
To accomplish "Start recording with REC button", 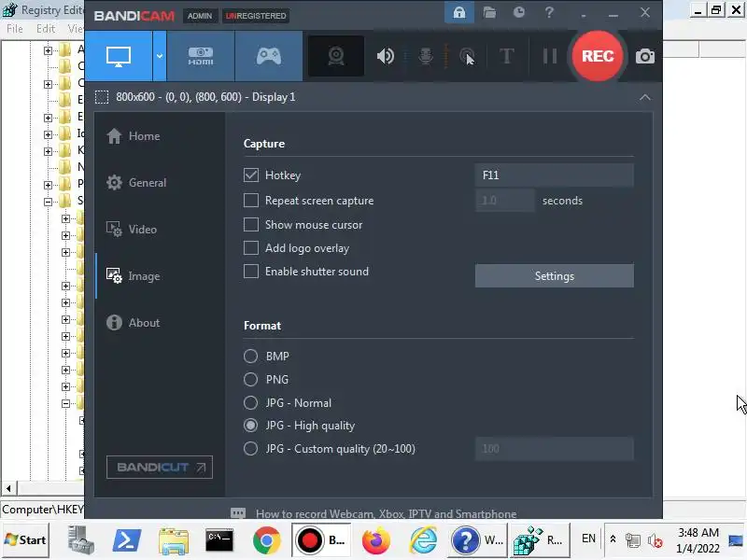I will (598, 56).
